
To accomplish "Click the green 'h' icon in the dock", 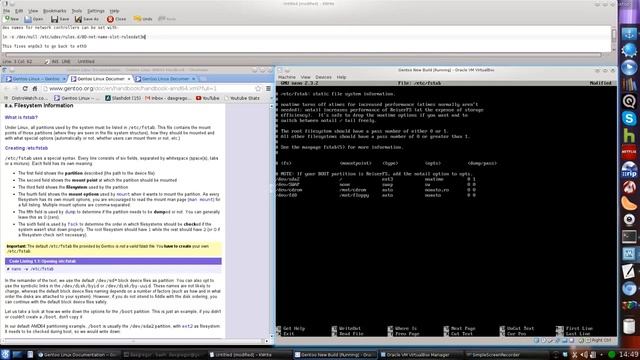I will pos(629,136).
